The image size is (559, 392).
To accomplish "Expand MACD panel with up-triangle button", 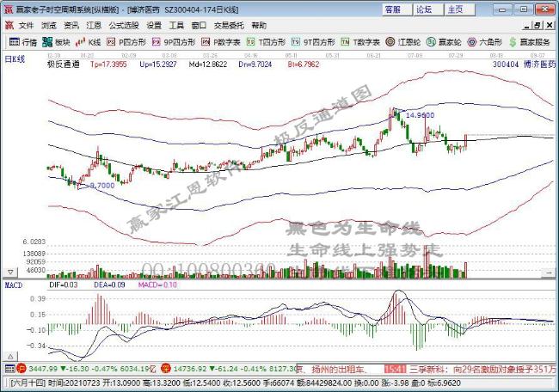I will (x=10, y=356).
